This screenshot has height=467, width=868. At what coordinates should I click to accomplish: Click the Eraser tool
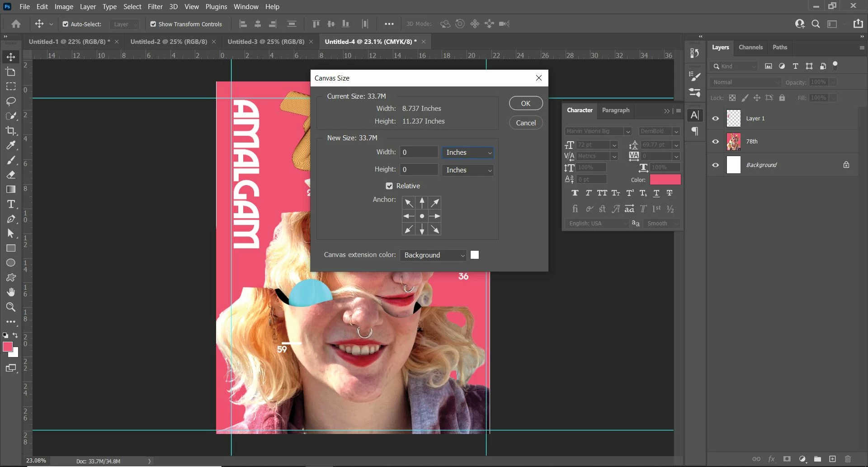click(11, 175)
